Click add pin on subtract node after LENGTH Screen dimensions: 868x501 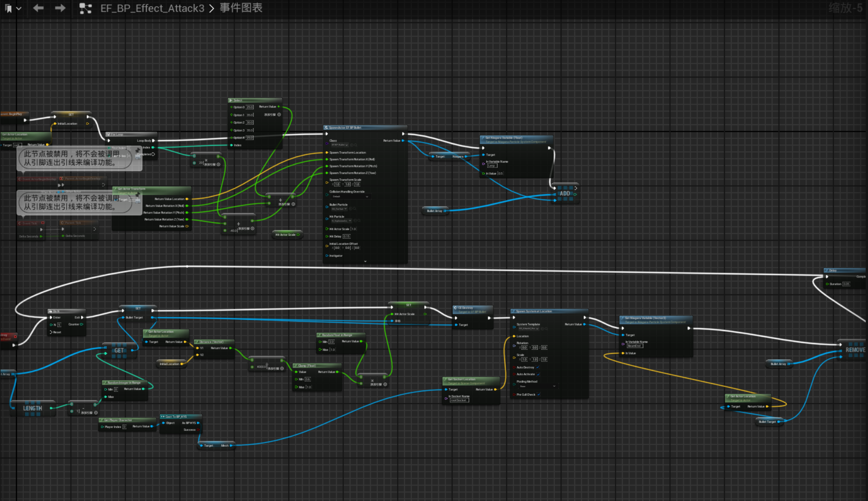(89, 412)
